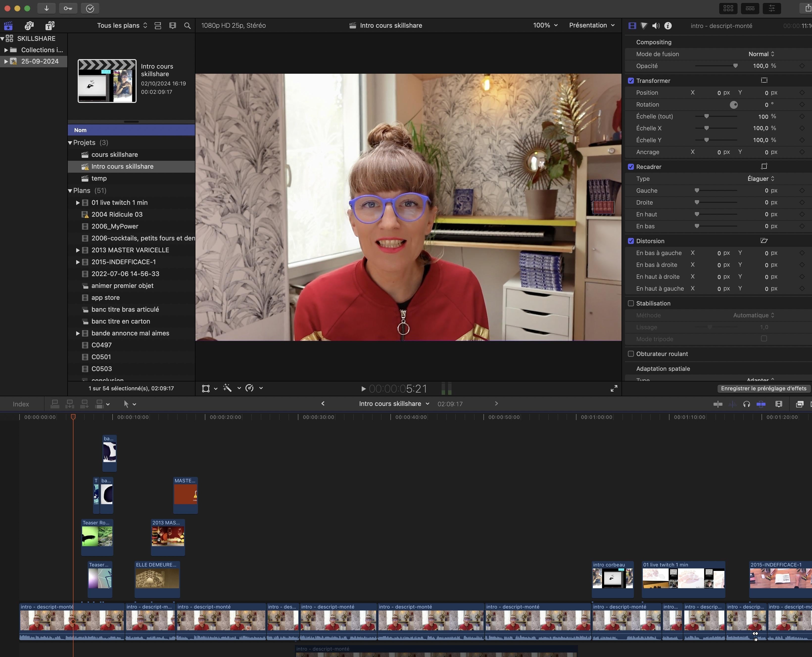Viewport: 812px width, 657px height.
Task: Select the temp project row
Action: pos(131,179)
